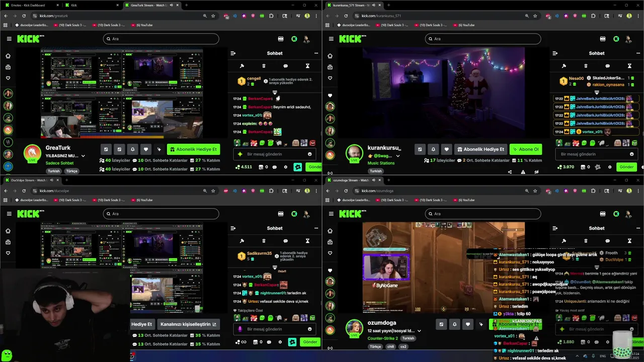Click the pin icon in GreaTurk chat toolbar
The width and height of the screenshot is (644, 362).
pos(242,66)
